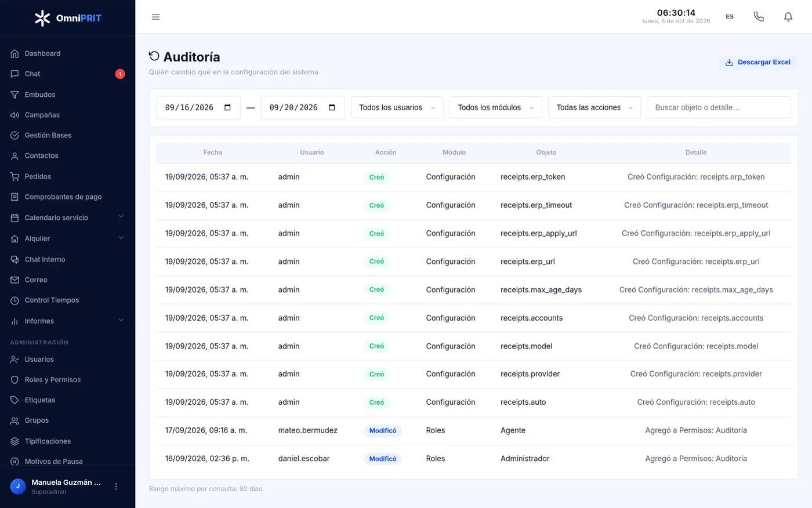The image size is (812, 508).
Task: Click the Descargar Excel button
Action: (x=758, y=62)
